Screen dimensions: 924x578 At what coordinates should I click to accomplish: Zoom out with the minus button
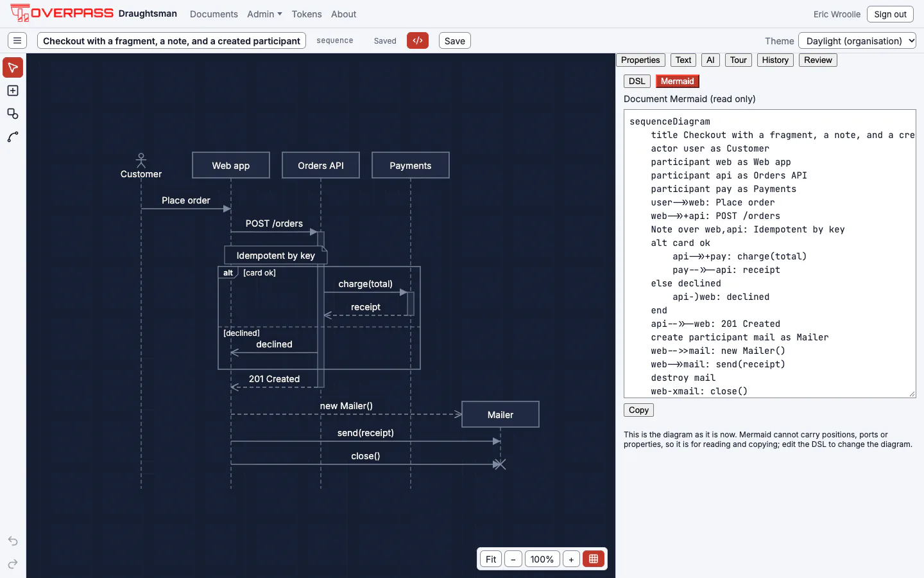(513, 559)
